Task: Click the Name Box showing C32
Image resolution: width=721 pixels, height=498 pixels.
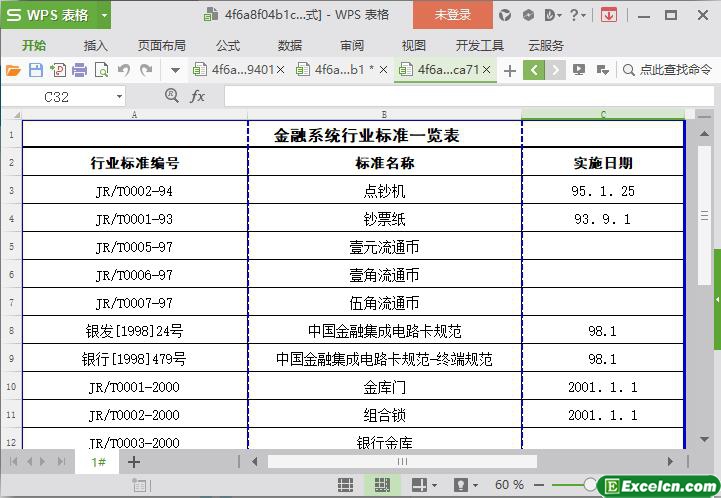Action: (x=57, y=97)
